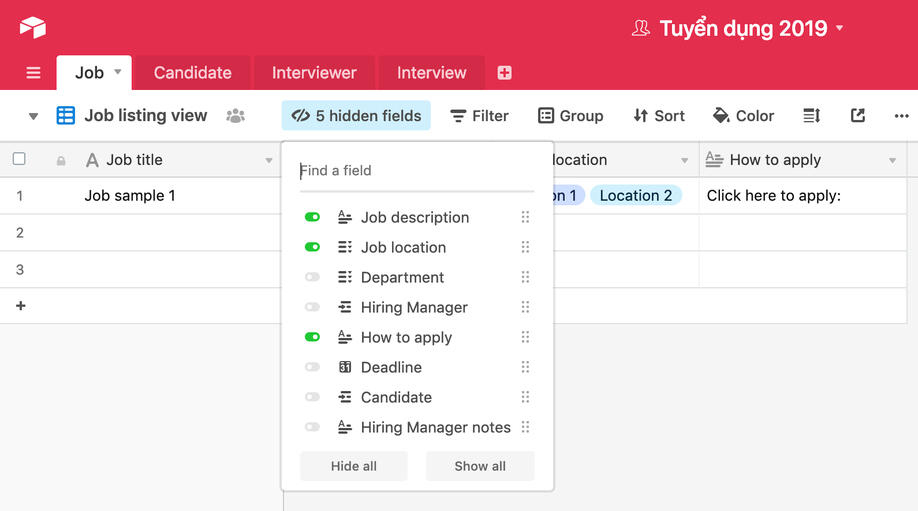Open the row height icon
This screenshot has height=511, width=918.
coord(811,116)
